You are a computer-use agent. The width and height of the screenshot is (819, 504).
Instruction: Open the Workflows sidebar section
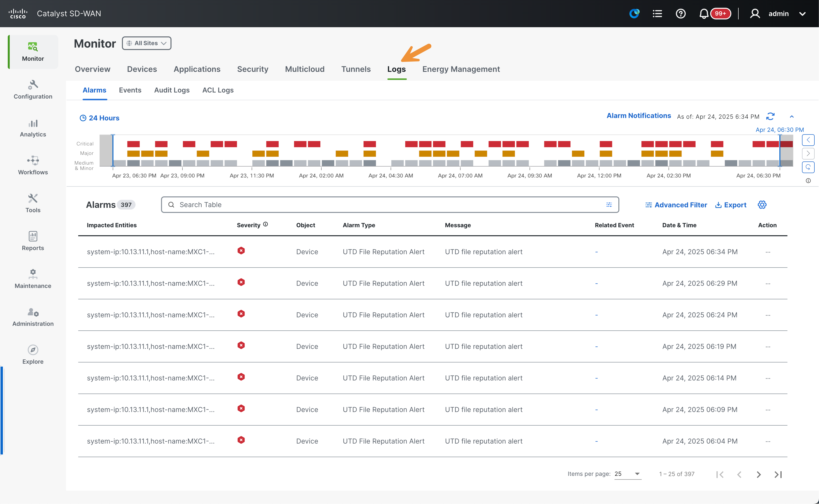(33, 165)
